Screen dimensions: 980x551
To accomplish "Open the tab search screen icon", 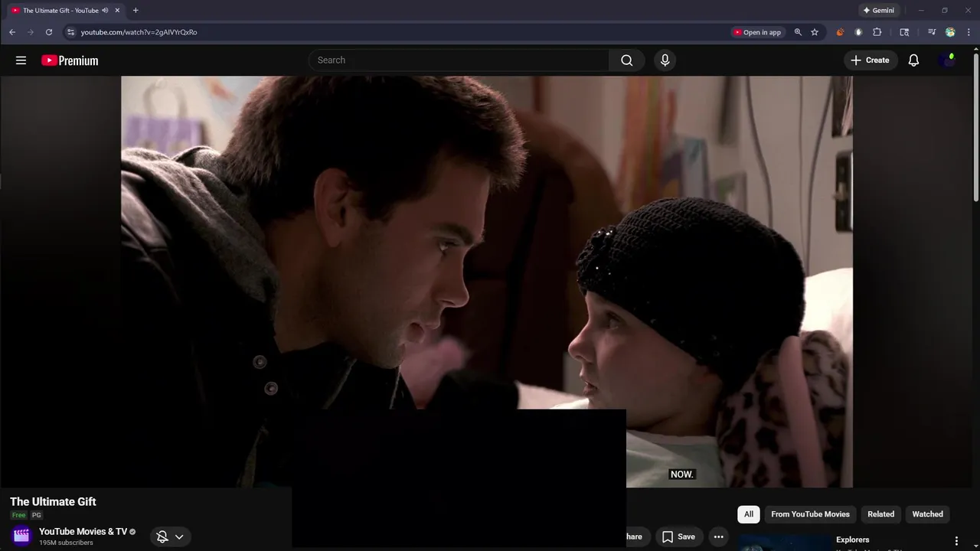I will [904, 32].
